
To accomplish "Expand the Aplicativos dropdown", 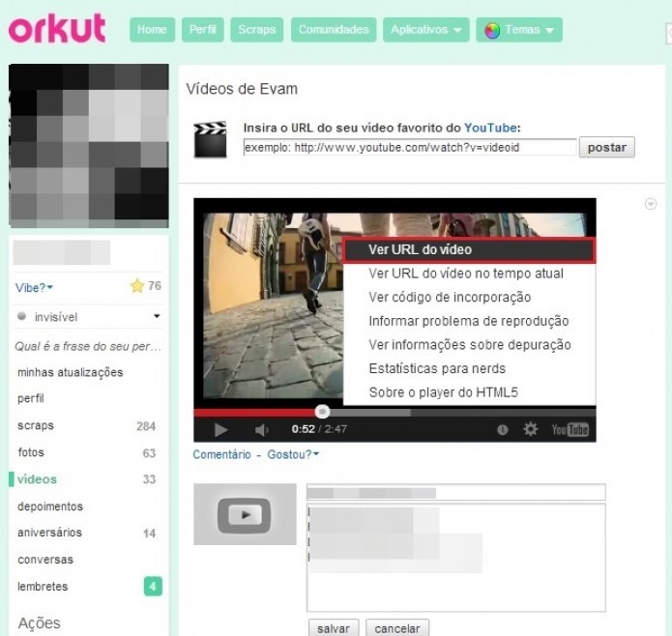I will click(426, 30).
